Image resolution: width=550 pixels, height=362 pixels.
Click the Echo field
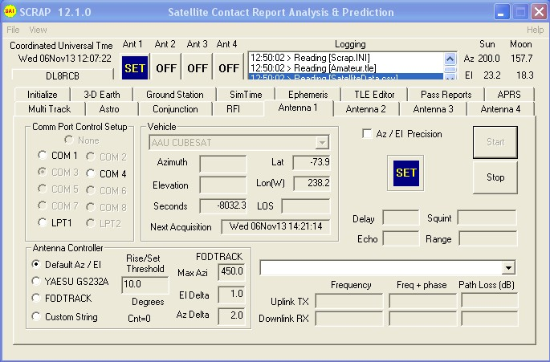[x=401, y=239]
